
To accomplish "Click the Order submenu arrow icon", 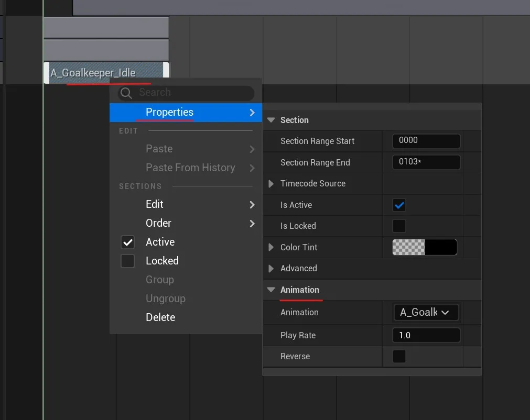I will tap(252, 223).
